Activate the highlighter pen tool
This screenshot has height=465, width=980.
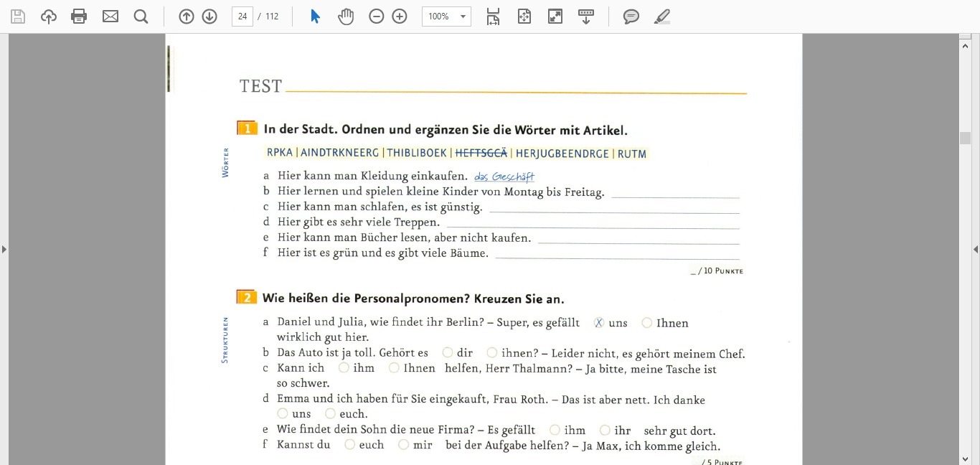tap(662, 17)
